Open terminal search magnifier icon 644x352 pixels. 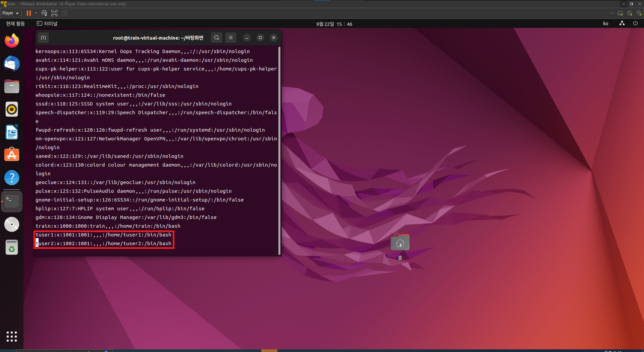coord(217,38)
